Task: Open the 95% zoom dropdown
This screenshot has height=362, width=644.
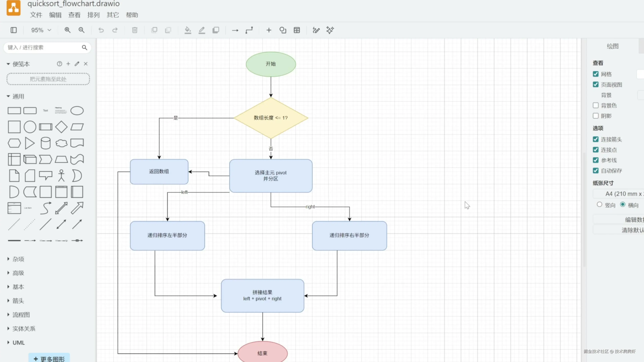Action: click(41, 30)
